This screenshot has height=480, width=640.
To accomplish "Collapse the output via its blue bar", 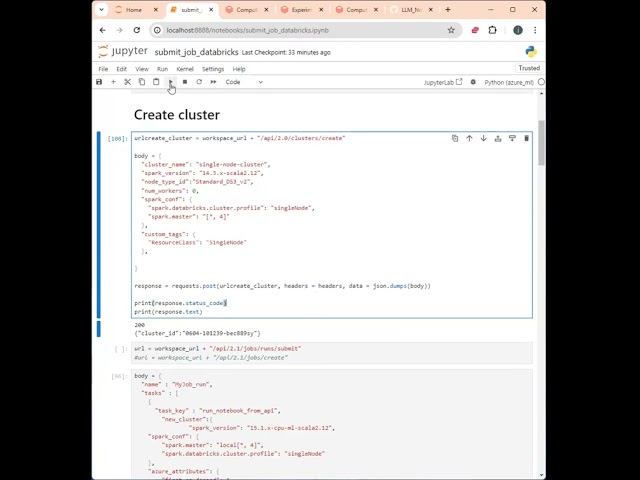I will pos(99,329).
